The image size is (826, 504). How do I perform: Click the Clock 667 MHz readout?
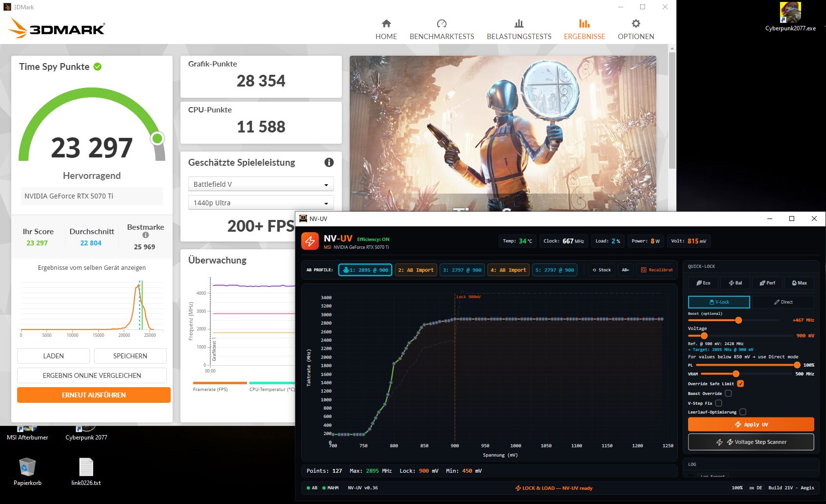[564, 241]
